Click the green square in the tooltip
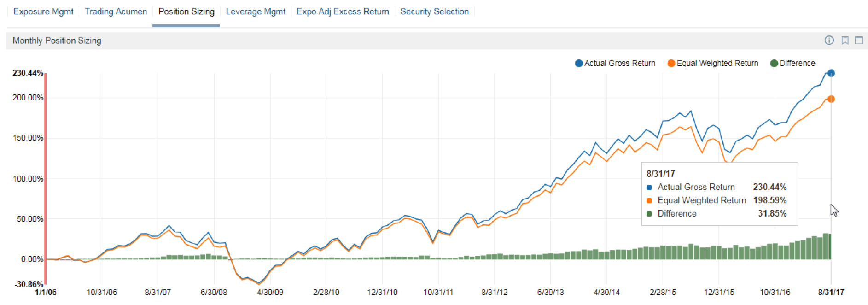 pyautogui.click(x=649, y=214)
